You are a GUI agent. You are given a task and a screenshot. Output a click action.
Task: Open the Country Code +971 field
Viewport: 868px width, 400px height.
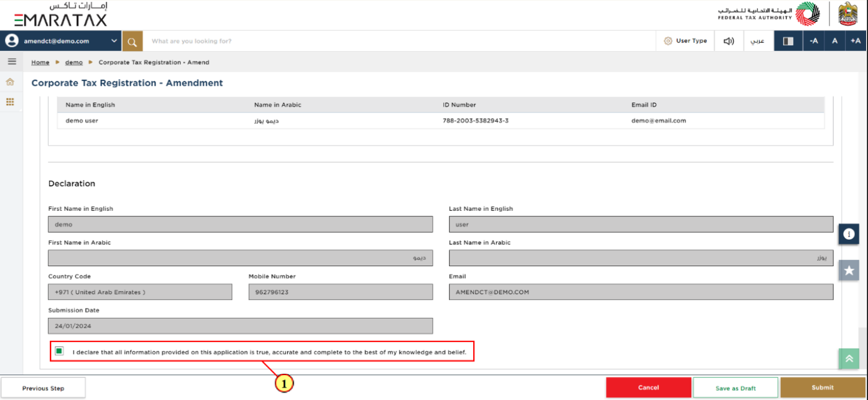click(x=140, y=292)
